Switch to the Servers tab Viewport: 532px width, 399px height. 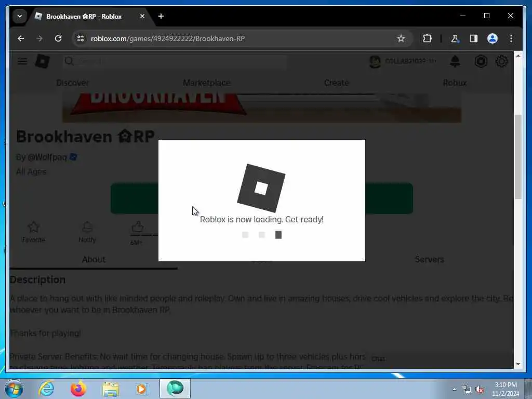430,259
